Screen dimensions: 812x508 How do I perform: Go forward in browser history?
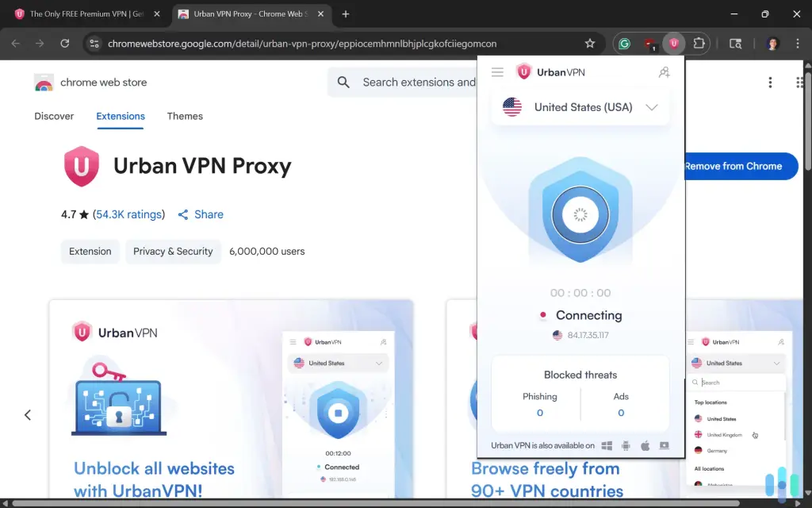(x=40, y=44)
